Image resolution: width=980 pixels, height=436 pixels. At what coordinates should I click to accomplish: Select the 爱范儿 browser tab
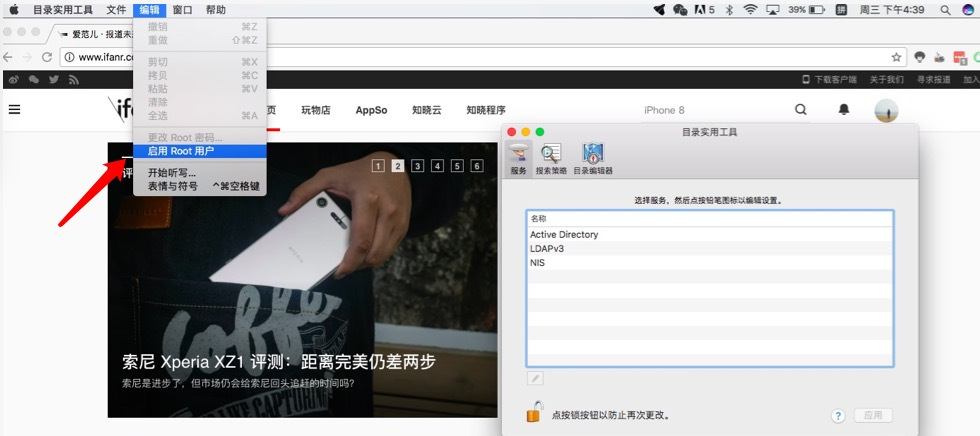click(x=94, y=34)
